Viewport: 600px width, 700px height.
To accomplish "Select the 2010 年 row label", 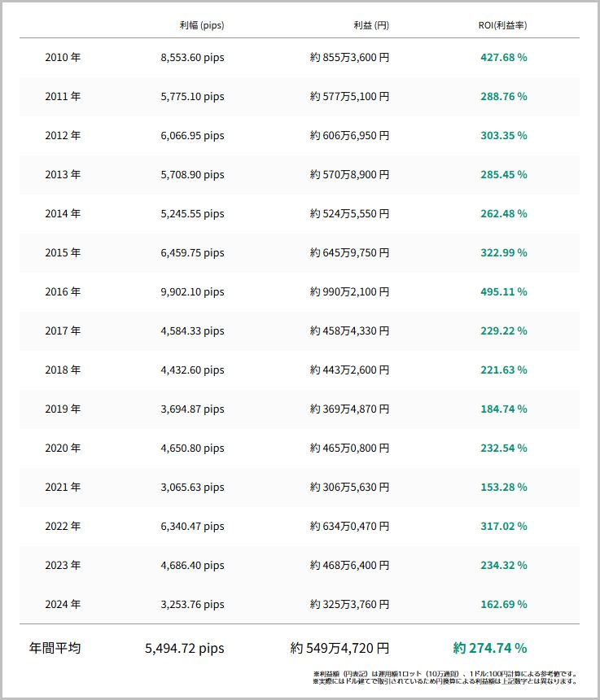I will [63, 58].
